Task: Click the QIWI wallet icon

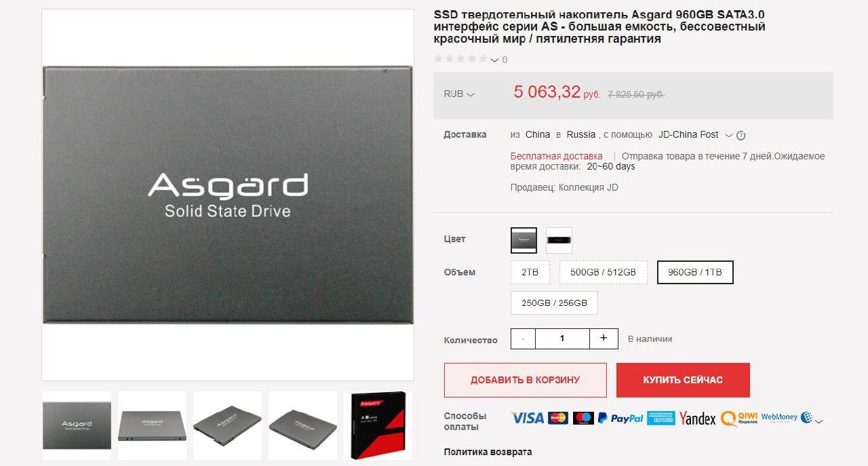Action: (x=738, y=418)
